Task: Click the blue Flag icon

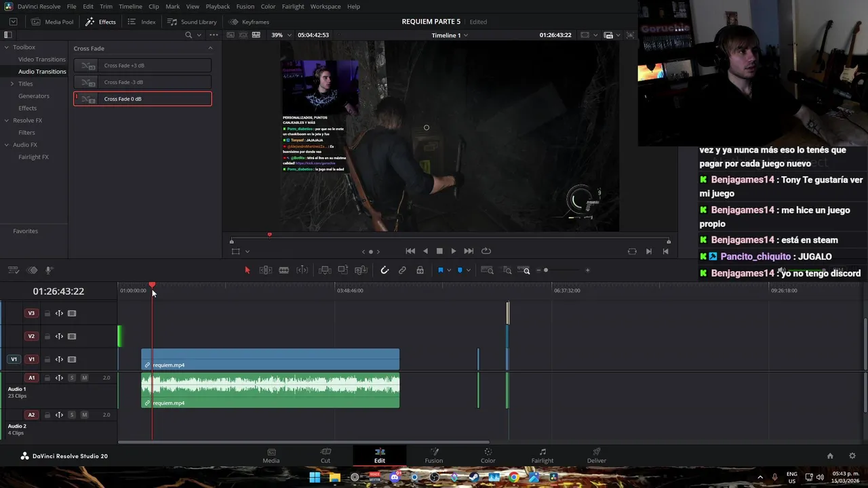Action: pos(440,270)
